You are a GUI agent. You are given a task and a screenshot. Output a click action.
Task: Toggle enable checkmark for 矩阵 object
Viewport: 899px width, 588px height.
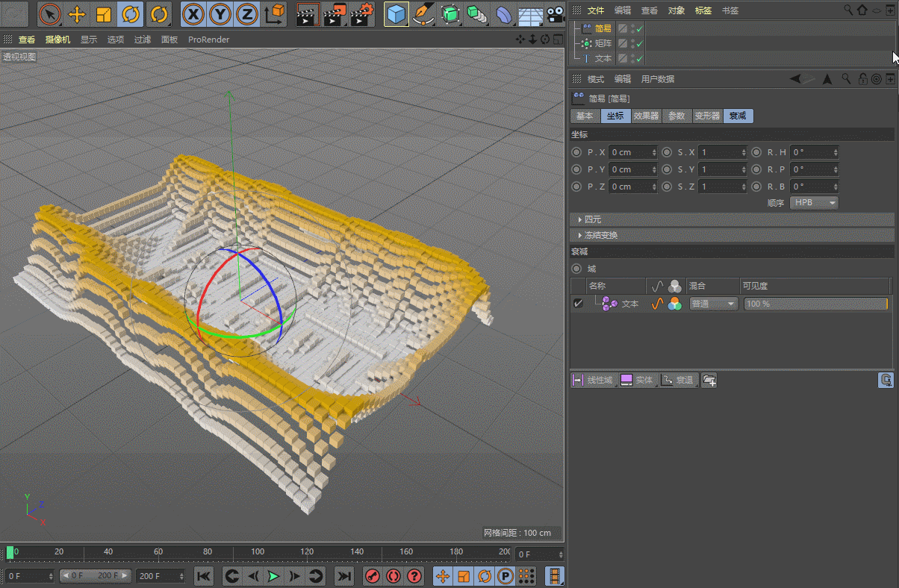tap(640, 43)
